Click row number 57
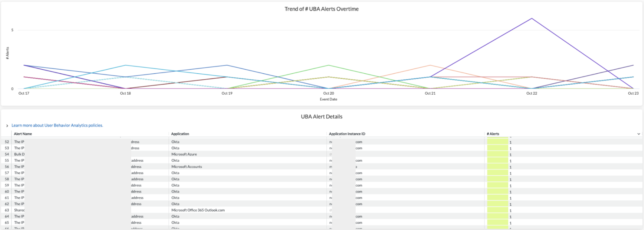The width and height of the screenshot is (644, 230). (7, 173)
